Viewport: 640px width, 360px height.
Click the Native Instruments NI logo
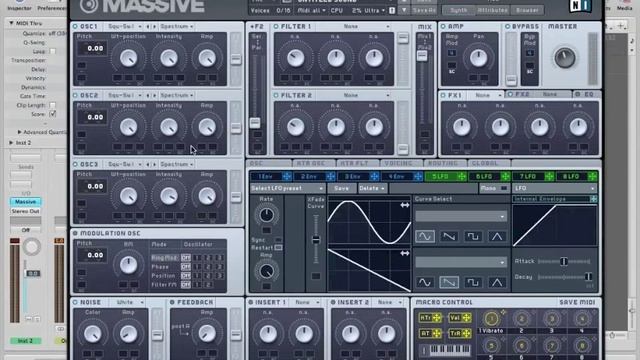pos(580,5)
